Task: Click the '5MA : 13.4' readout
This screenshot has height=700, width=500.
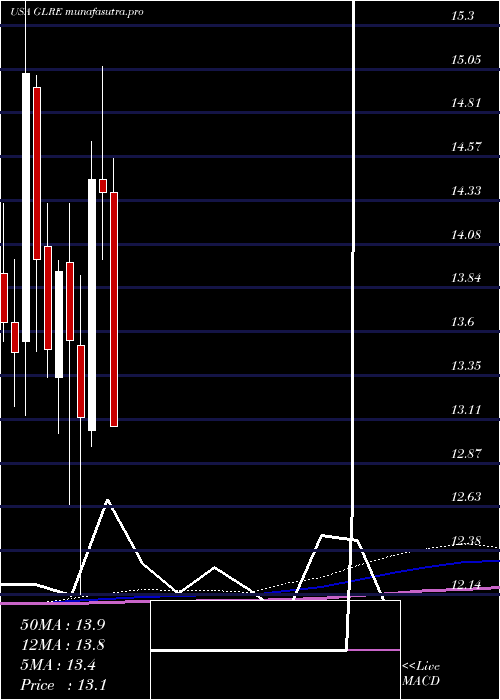Action: point(60,665)
